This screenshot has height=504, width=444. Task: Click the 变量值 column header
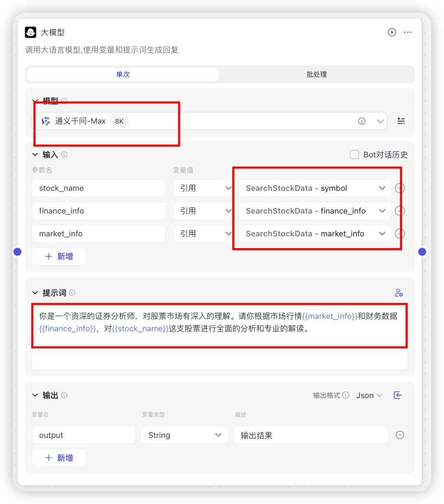183,170
